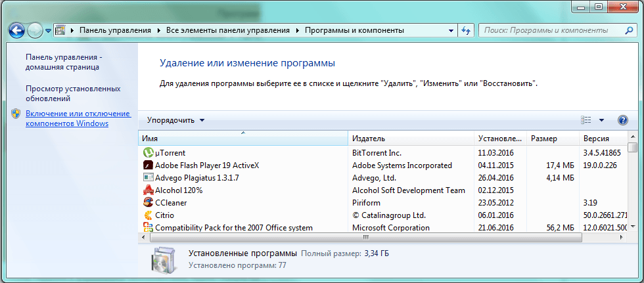The width and height of the screenshot is (644, 283).
Task: Select the Adobe Flash Player icon
Action: [x=148, y=165]
